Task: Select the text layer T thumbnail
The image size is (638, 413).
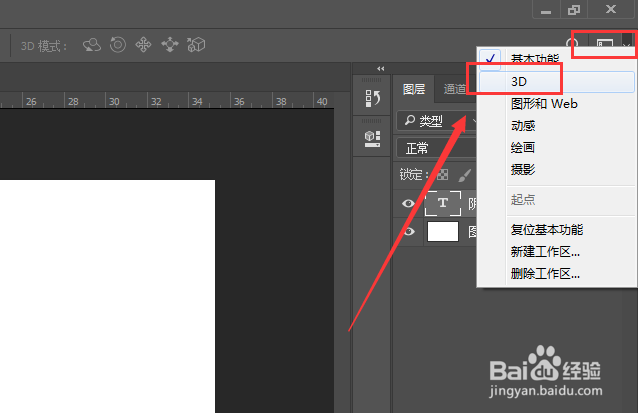Action: click(x=443, y=203)
